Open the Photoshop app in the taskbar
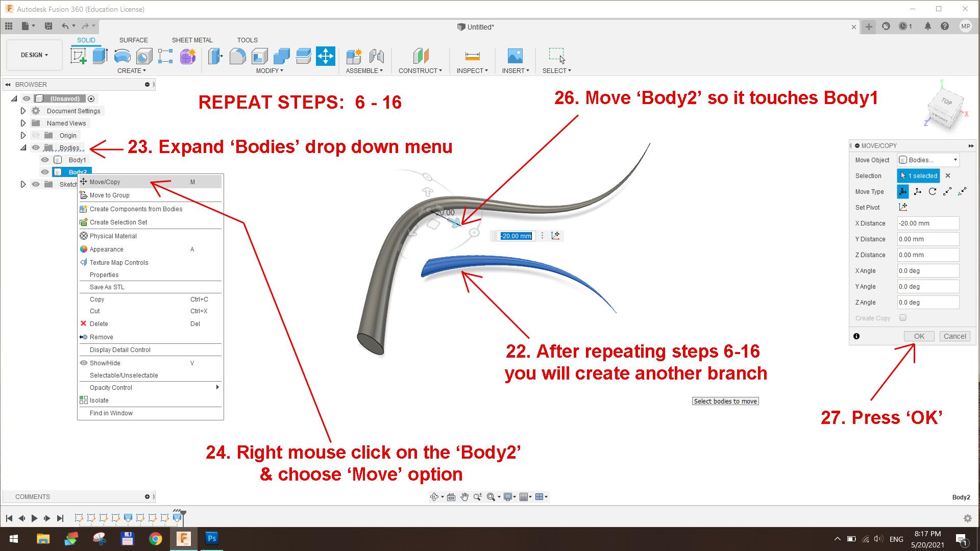The image size is (980, 551). [212, 538]
